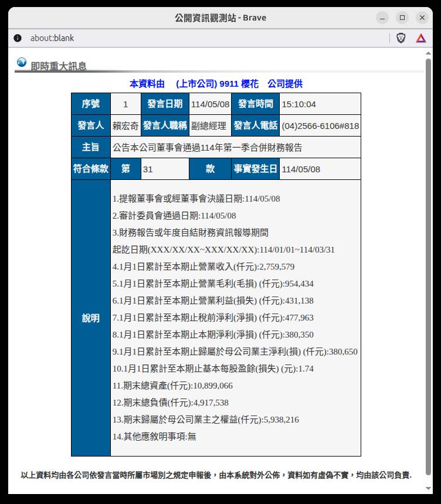Click the period 114/01/01~114/03/31 line
The width and height of the screenshot is (441, 504).
(223, 250)
